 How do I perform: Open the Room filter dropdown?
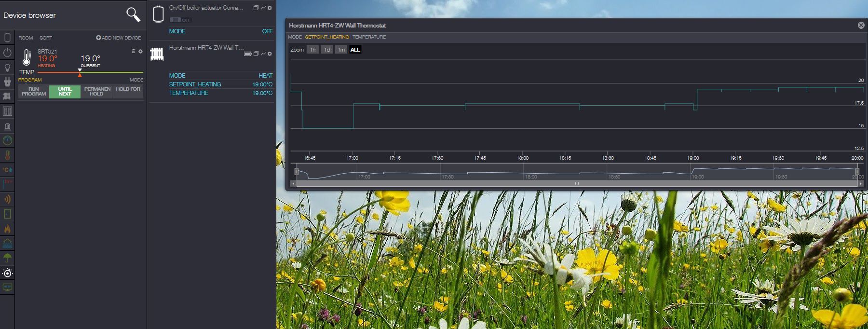click(x=26, y=38)
